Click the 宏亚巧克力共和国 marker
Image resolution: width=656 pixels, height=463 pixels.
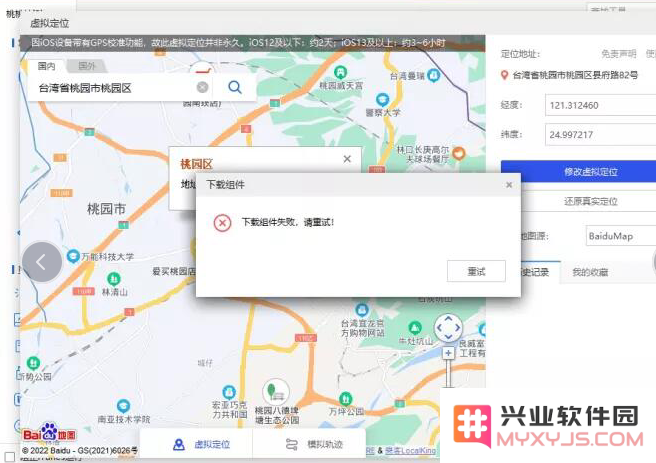[x=229, y=392]
